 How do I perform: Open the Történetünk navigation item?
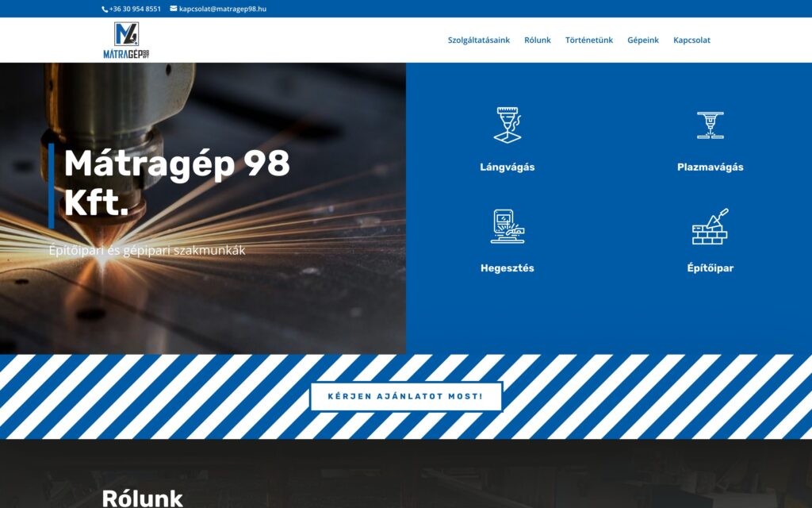[x=589, y=40]
